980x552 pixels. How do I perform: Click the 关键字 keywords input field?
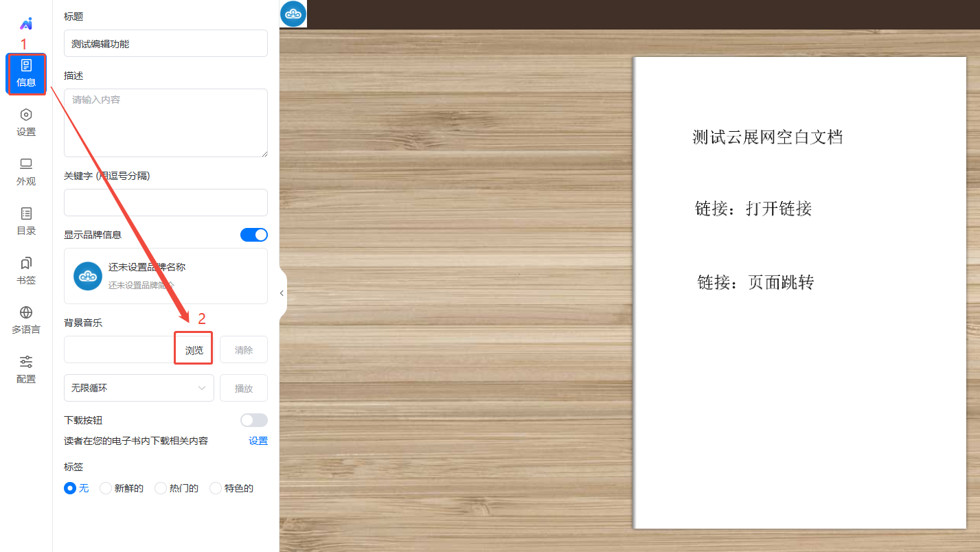pos(166,203)
